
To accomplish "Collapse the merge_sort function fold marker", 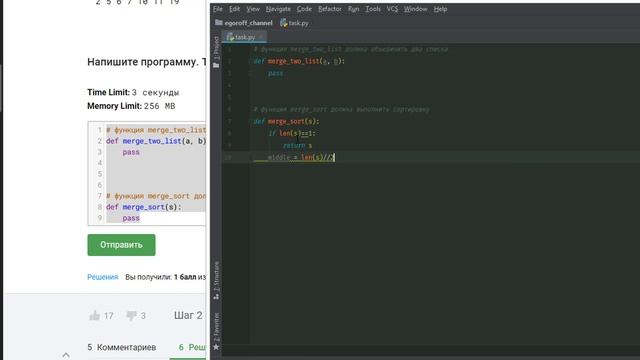I will 250,121.
